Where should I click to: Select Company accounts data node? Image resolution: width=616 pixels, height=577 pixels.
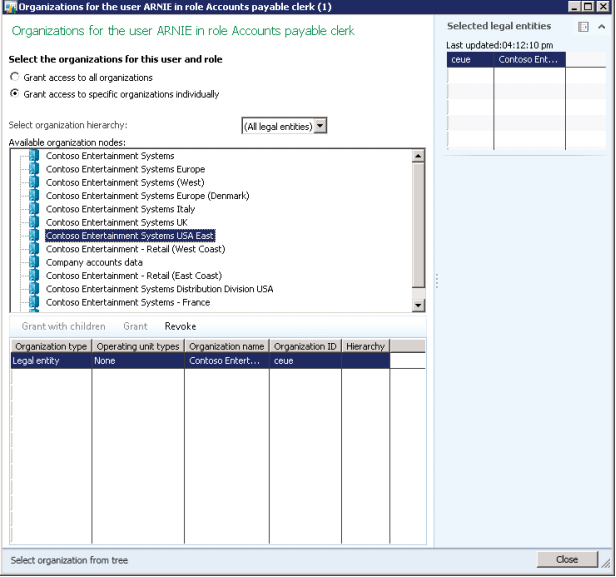[x=94, y=262]
